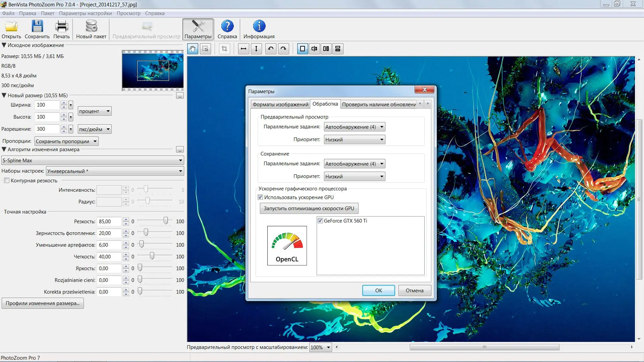Switch to the Форматы изображений tab

pyautogui.click(x=280, y=104)
